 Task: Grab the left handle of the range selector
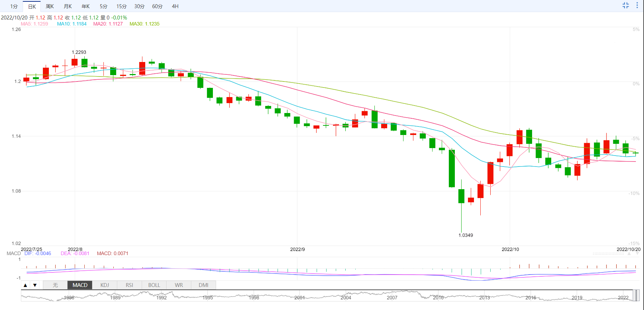point(634,295)
